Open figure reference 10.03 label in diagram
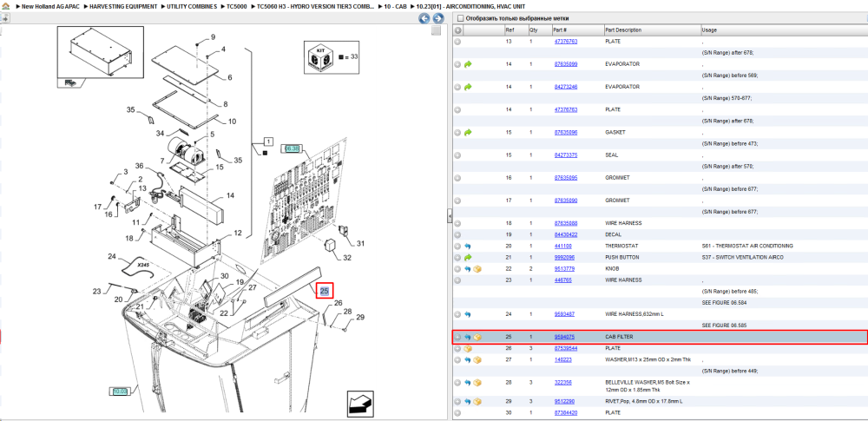The image size is (868, 421). [120, 391]
